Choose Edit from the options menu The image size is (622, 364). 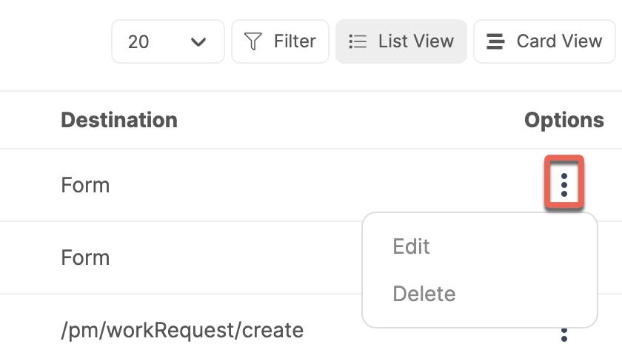point(411,246)
